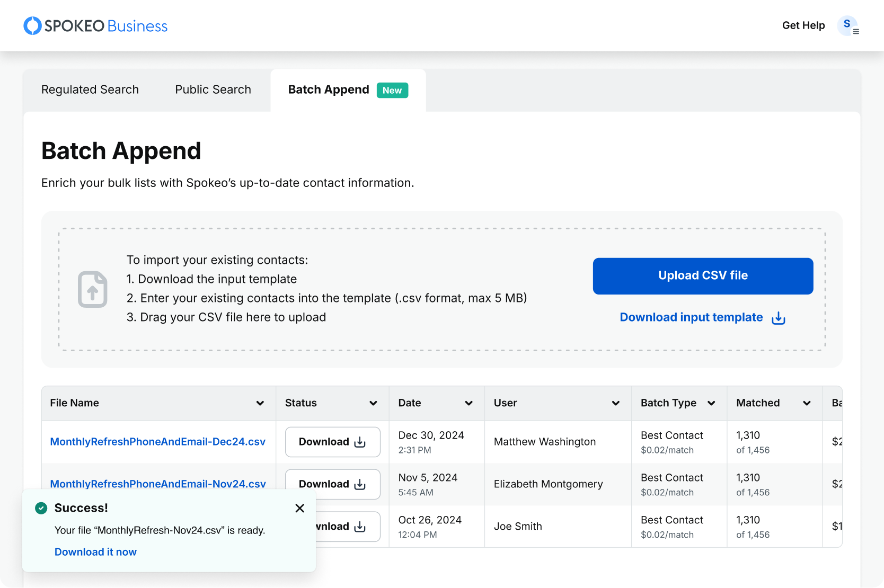Viewport: 884px width, 588px height.
Task: Click the Download it now link
Action: click(x=95, y=552)
